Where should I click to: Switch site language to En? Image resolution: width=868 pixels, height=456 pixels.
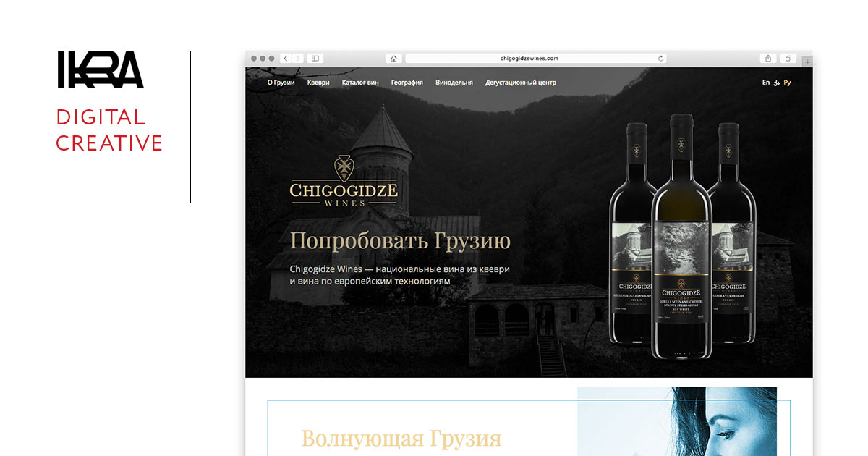click(766, 83)
